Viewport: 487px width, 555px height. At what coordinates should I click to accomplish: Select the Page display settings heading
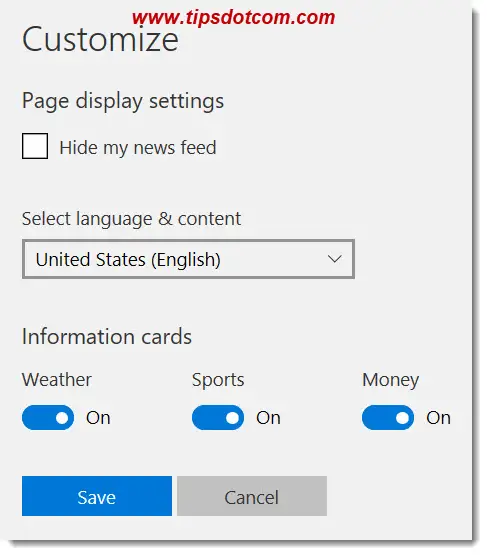point(123,102)
